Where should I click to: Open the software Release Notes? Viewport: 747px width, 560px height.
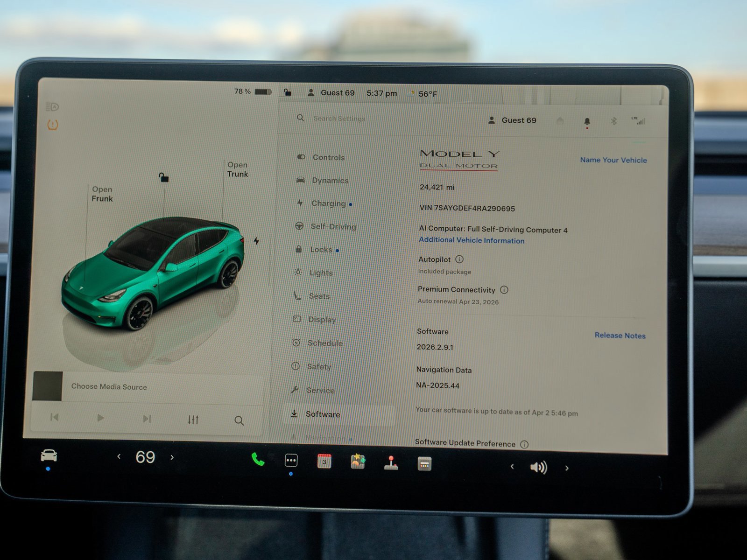(x=620, y=336)
